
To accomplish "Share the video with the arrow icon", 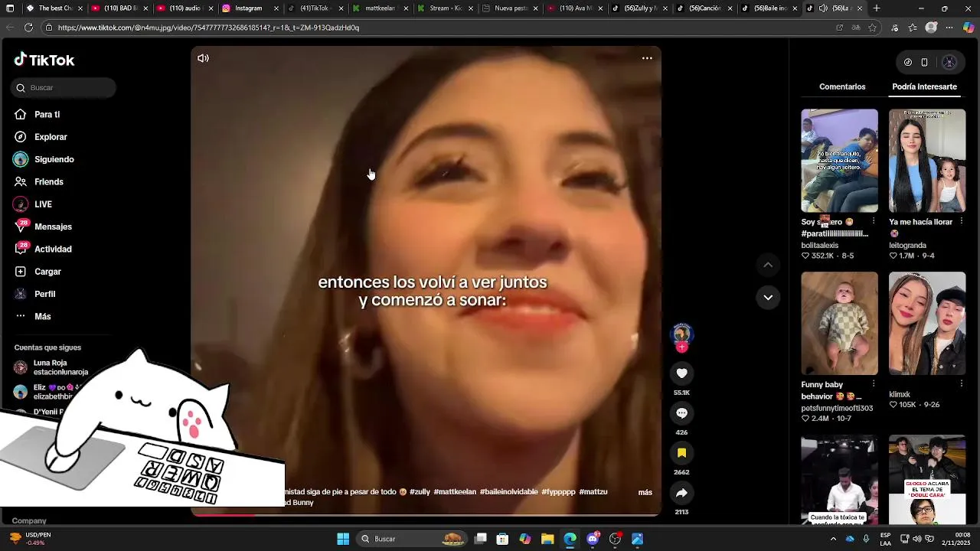I will tap(681, 493).
